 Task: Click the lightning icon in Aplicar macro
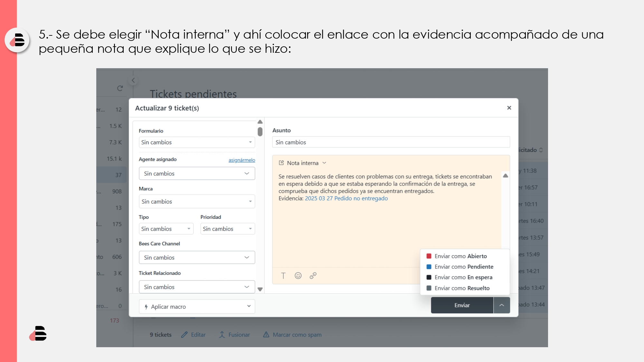[x=146, y=307]
